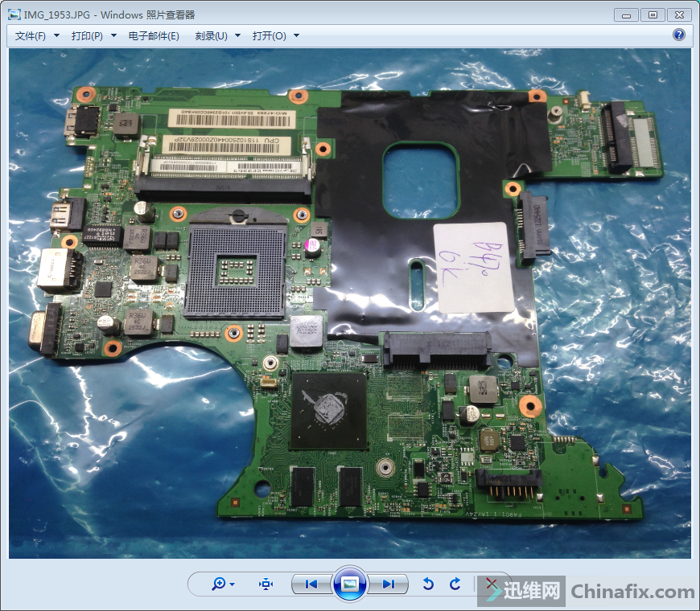The width and height of the screenshot is (700, 611).
Task: Go to the previous photo
Action: pos(311,584)
